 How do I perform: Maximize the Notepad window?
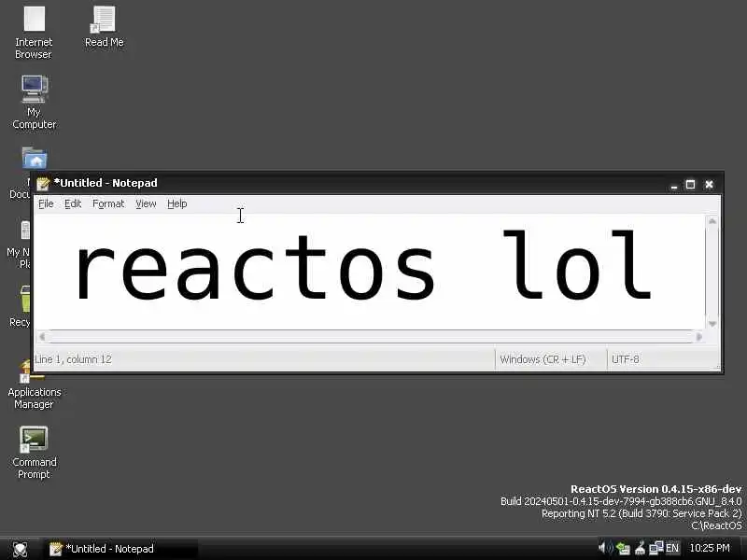point(690,185)
